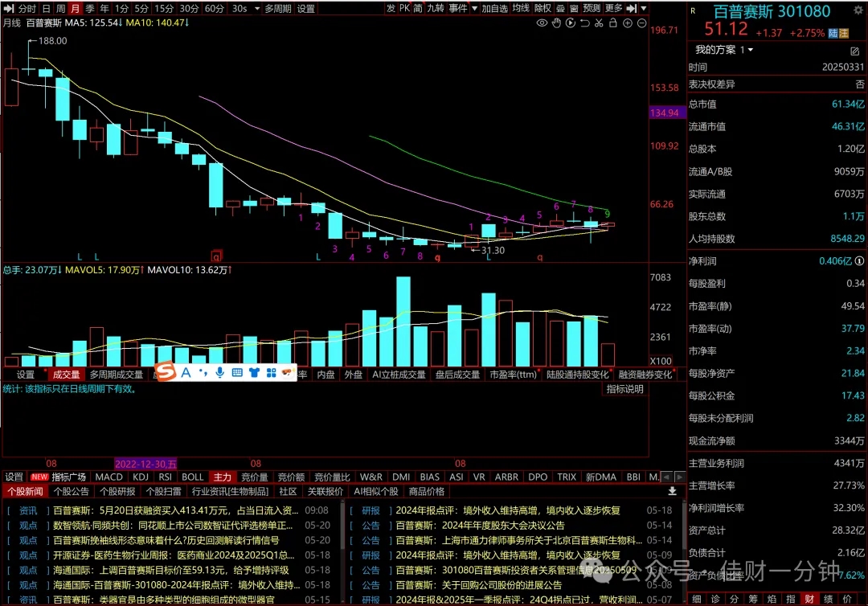The height and width of the screenshot is (606, 868).
Task: Switch chart to 周 weekly period
Action: tap(60, 8)
